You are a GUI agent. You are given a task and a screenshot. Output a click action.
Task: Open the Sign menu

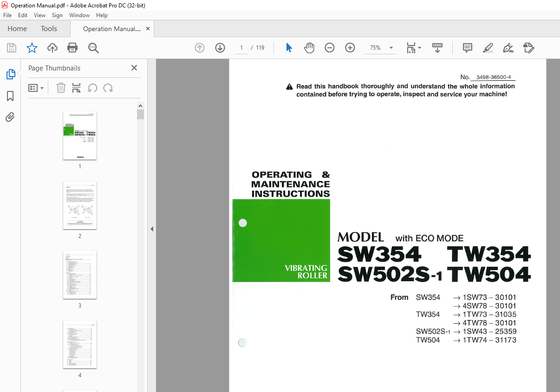pos(57,15)
